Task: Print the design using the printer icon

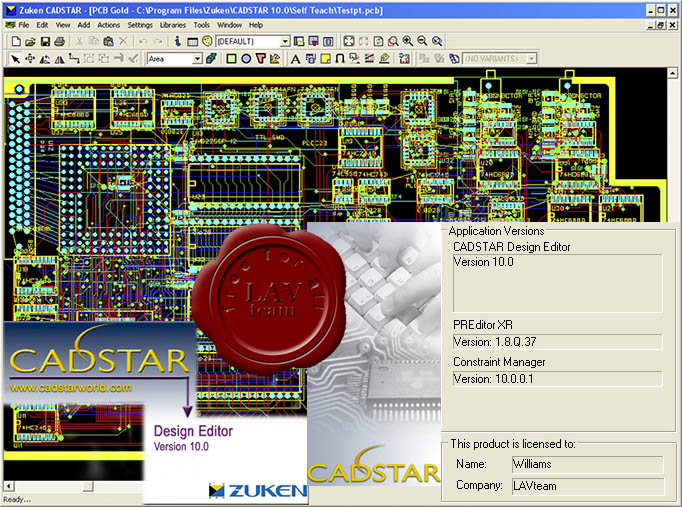Action: pyautogui.click(x=60, y=41)
